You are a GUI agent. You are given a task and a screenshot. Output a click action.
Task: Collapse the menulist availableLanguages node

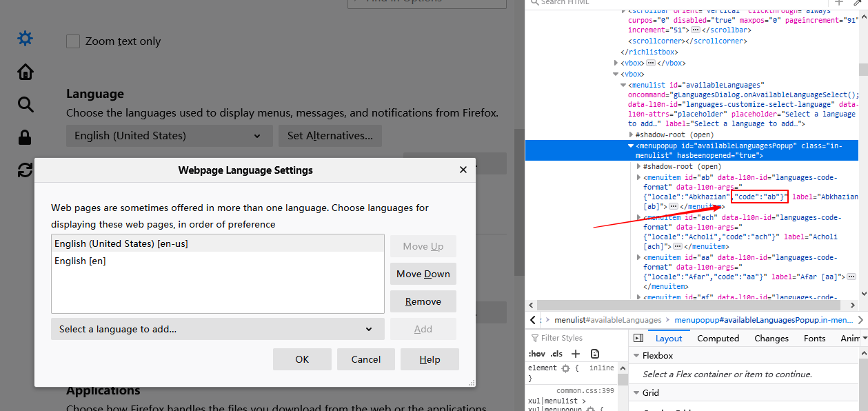623,85
